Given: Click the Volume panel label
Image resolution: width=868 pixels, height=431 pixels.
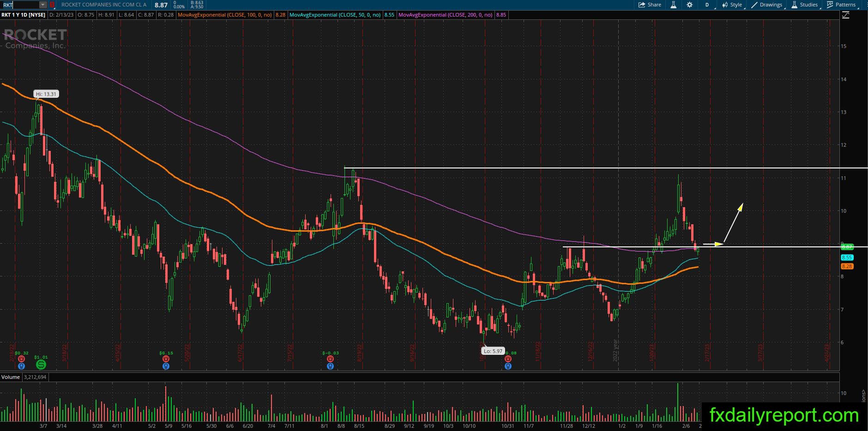Looking at the screenshot, I should pyautogui.click(x=10, y=377).
